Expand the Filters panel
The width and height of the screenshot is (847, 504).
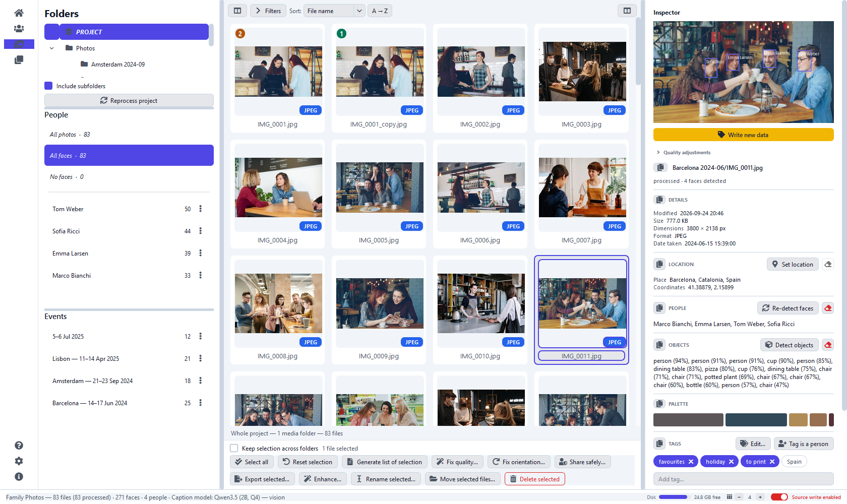268,11
